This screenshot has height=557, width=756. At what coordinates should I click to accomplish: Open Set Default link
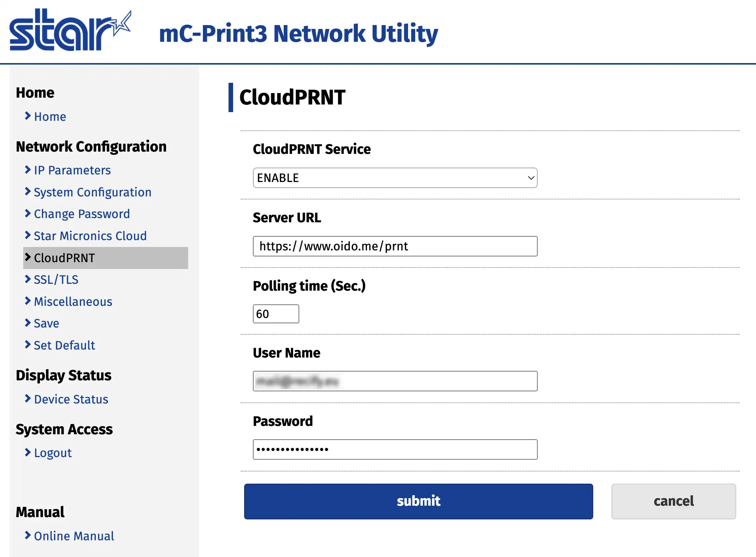click(x=64, y=345)
